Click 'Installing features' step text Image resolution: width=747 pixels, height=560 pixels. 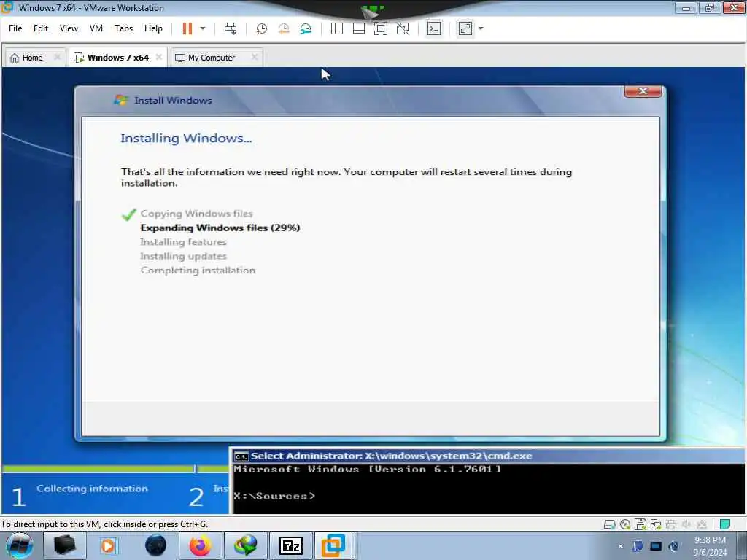183,242
